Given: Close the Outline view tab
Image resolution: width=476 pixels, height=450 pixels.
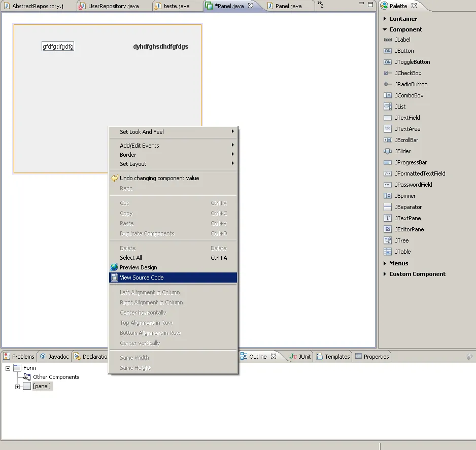Looking at the screenshot, I should (x=274, y=356).
